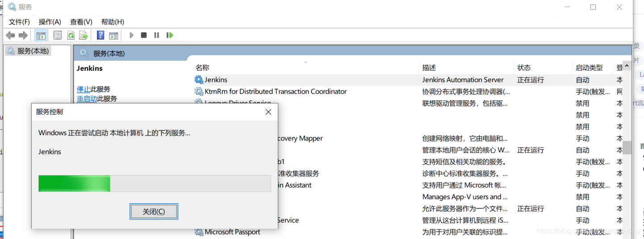Click the scroll-up arrow of the services list
Viewport: 644px width, 239px height.
tap(627, 66)
